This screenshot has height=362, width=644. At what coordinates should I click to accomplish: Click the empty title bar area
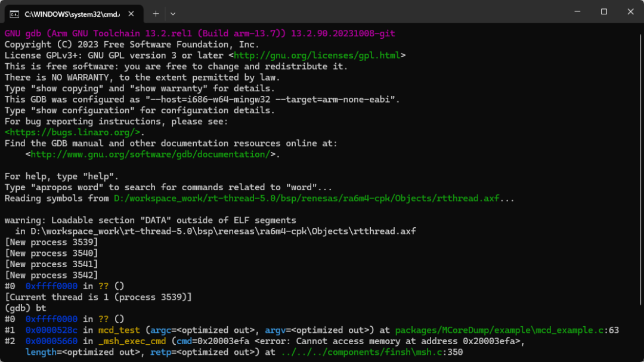pos(370,12)
